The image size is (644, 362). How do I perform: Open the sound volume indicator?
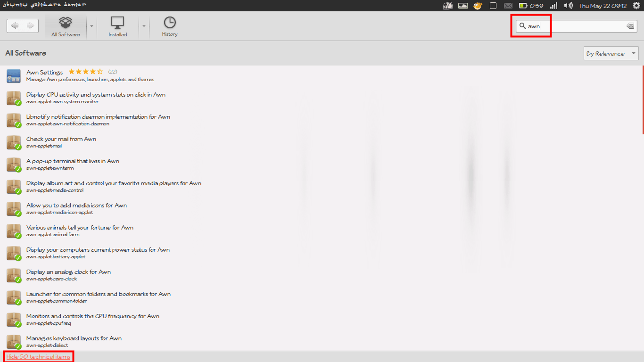(x=569, y=6)
